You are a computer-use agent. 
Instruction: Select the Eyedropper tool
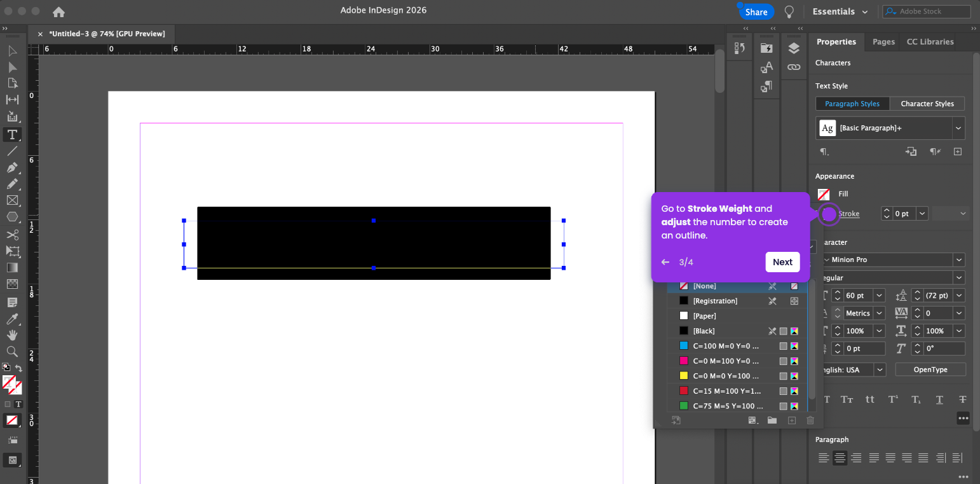click(x=12, y=319)
